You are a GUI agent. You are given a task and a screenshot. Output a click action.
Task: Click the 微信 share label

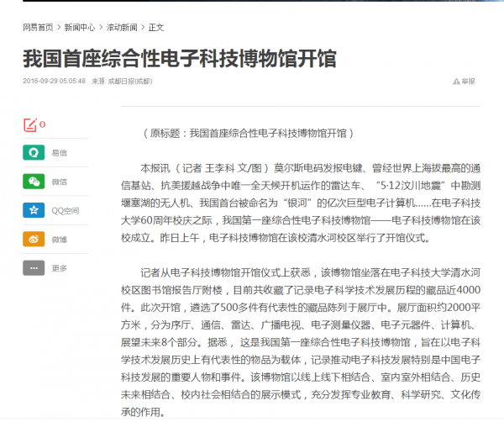tap(60, 182)
